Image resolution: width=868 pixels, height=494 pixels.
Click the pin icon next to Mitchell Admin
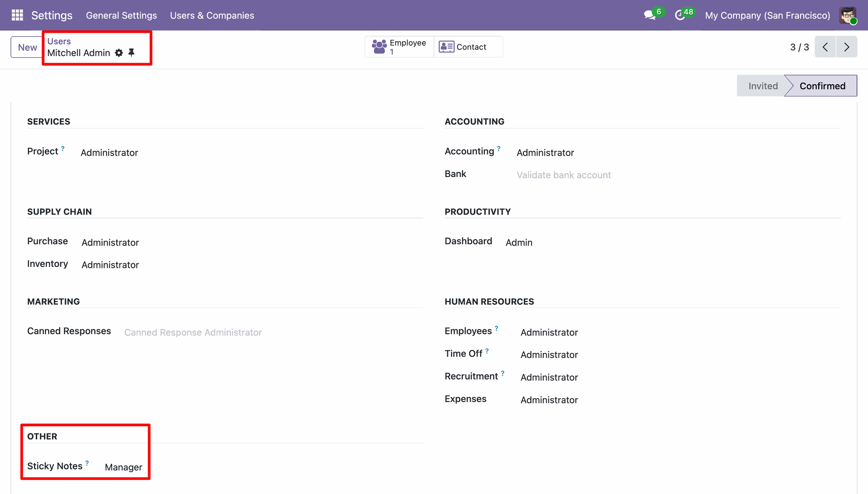point(132,53)
